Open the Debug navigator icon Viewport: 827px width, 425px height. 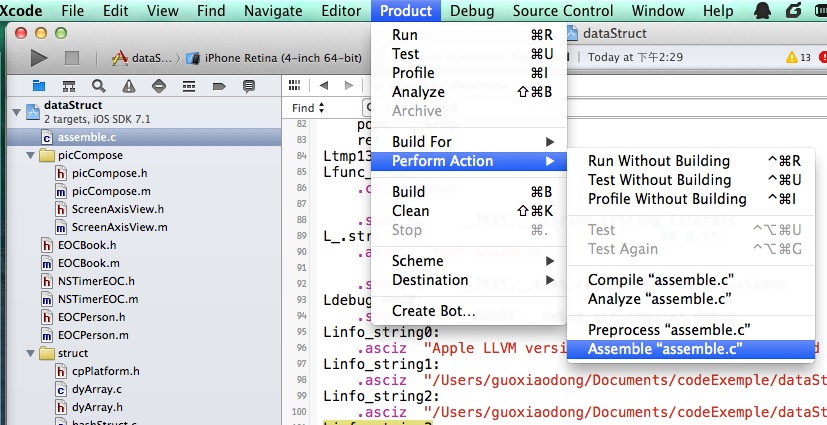tap(189, 86)
